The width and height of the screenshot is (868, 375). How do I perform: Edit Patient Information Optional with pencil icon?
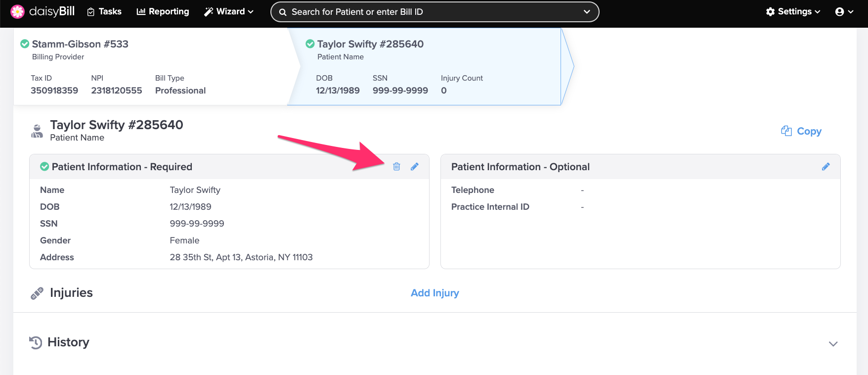[x=825, y=167]
